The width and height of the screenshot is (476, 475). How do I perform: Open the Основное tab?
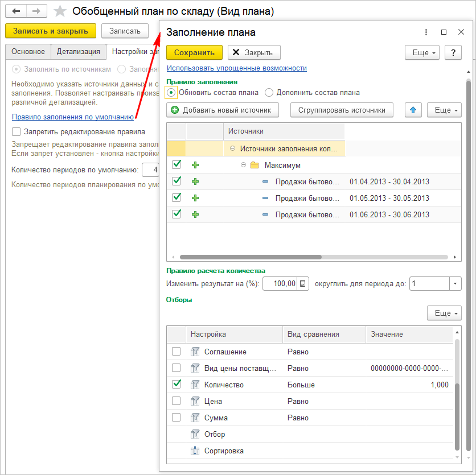[28, 52]
